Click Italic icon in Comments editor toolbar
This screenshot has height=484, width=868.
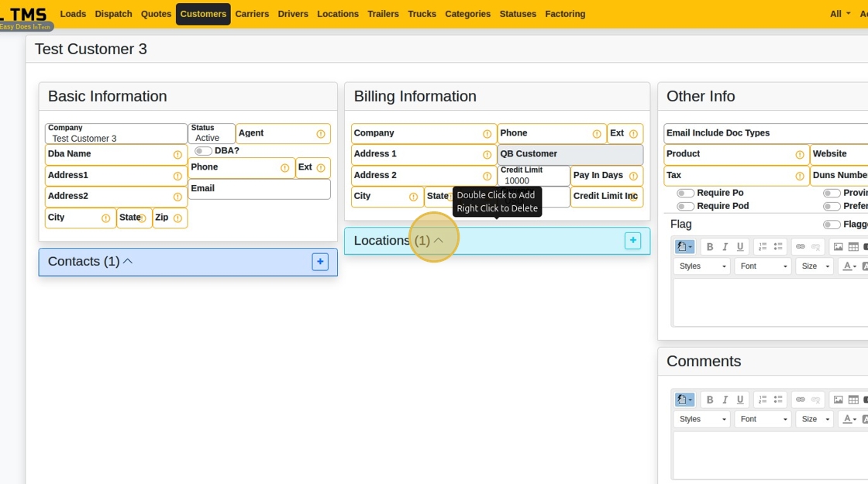[x=725, y=400]
